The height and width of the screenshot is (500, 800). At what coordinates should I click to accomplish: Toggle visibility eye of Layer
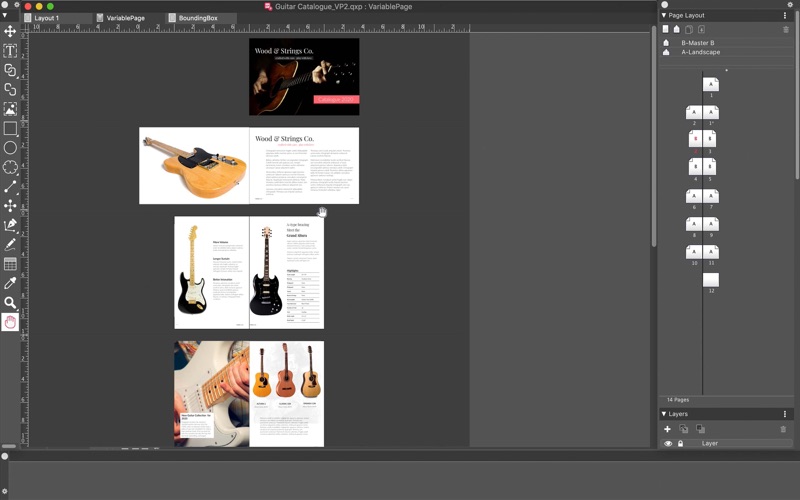pos(668,443)
